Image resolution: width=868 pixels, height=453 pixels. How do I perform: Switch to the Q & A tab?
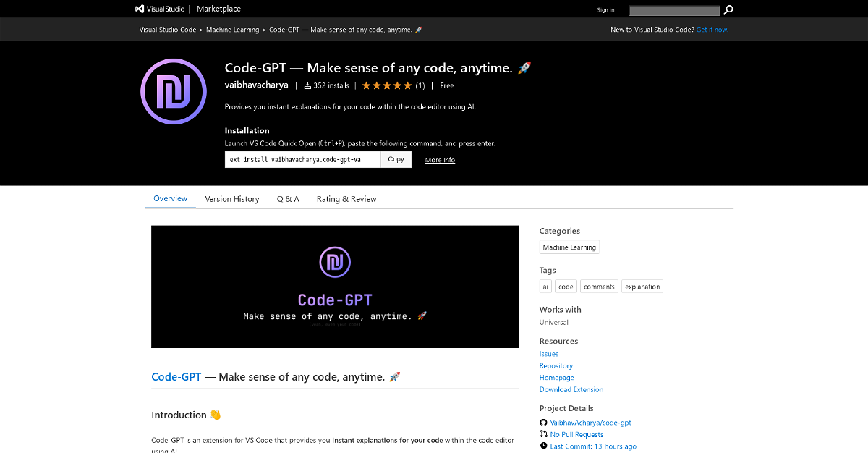288,199
